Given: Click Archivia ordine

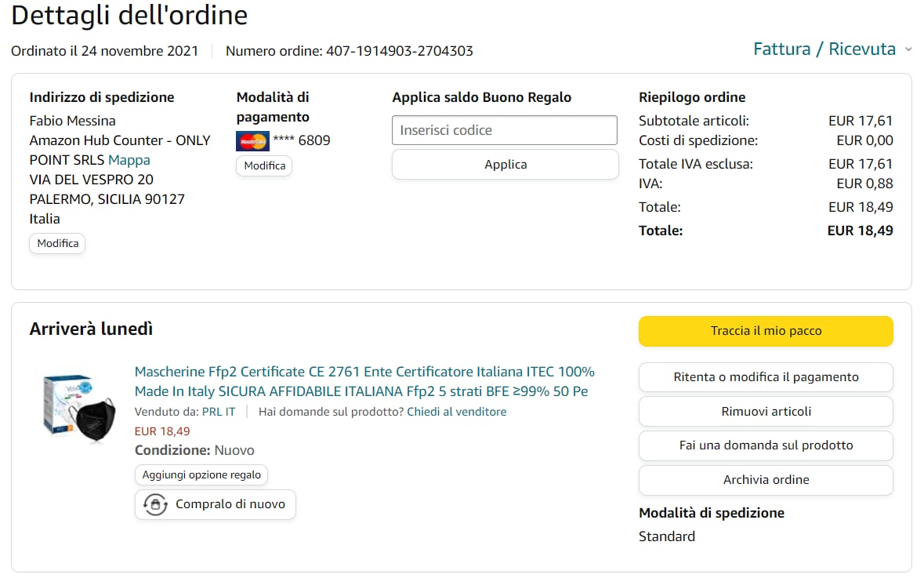Looking at the screenshot, I should pos(766,480).
